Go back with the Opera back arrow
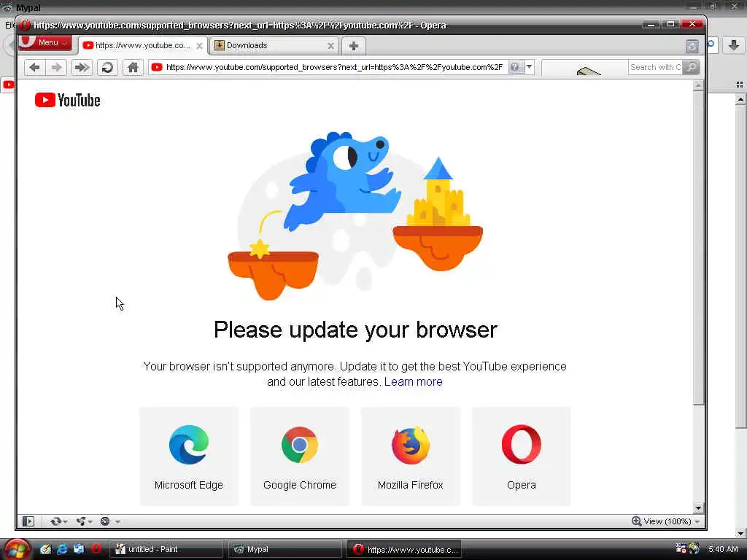 pyautogui.click(x=34, y=67)
